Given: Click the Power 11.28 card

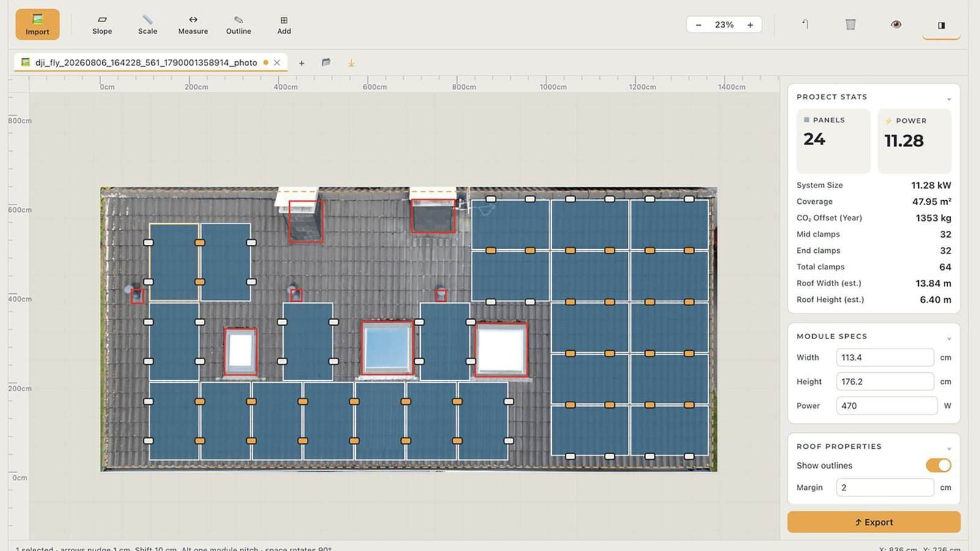Looking at the screenshot, I should click(914, 141).
